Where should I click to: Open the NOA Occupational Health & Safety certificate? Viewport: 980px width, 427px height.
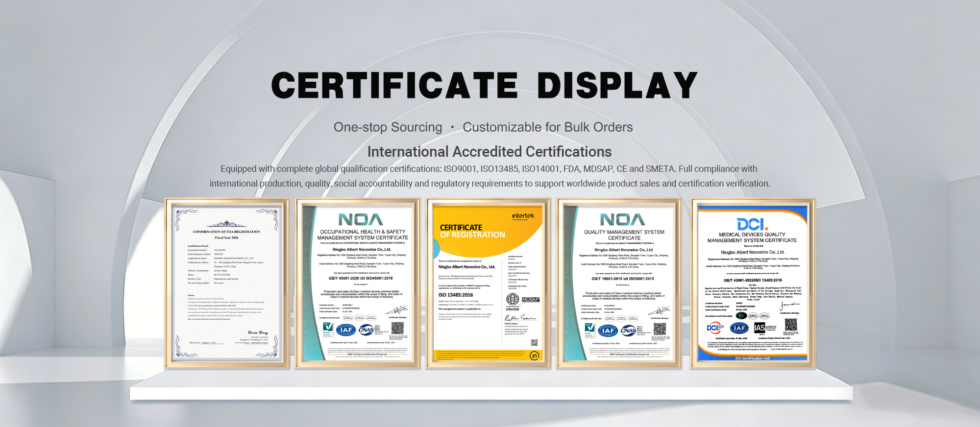coord(358,284)
